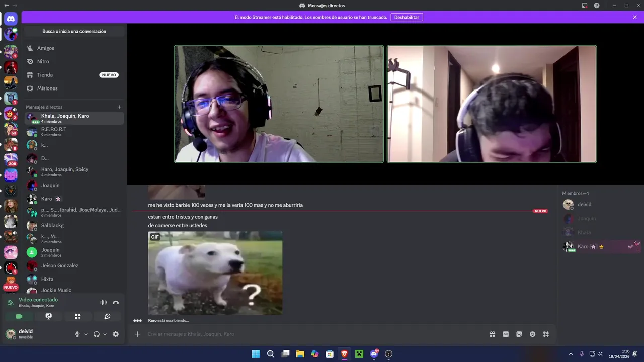Open Misiones quests page
Screen dimensions: 644x362
pyautogui.click(x=74, y=88)
